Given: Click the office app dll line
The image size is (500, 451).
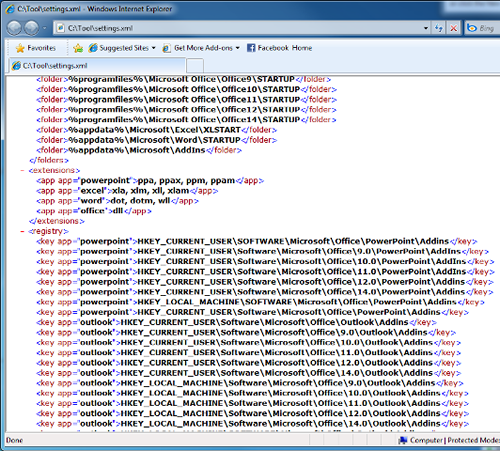Looking at the screenshot, I should tap(94, 211).
